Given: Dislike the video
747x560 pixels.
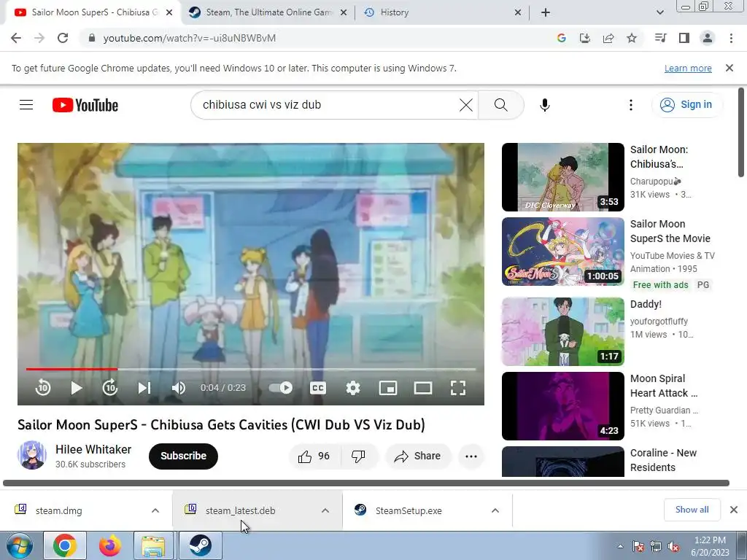Looking at the screenshot, I should pos(358,456).
